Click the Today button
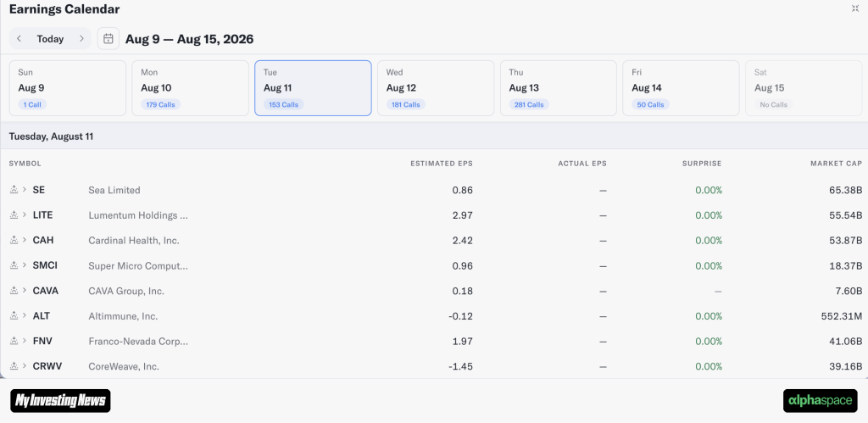The height and width of the screenshot is (423, 868). (50, 39)
